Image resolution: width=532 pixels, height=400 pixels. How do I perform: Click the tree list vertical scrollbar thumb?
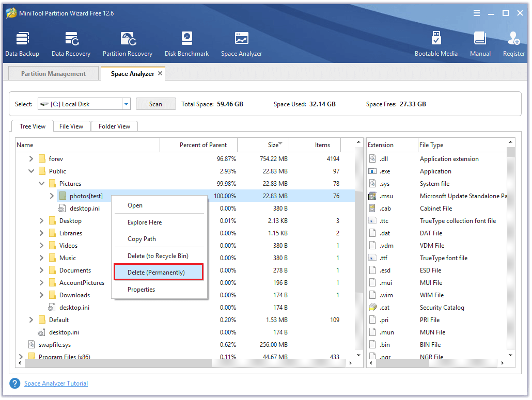[358, 242]
